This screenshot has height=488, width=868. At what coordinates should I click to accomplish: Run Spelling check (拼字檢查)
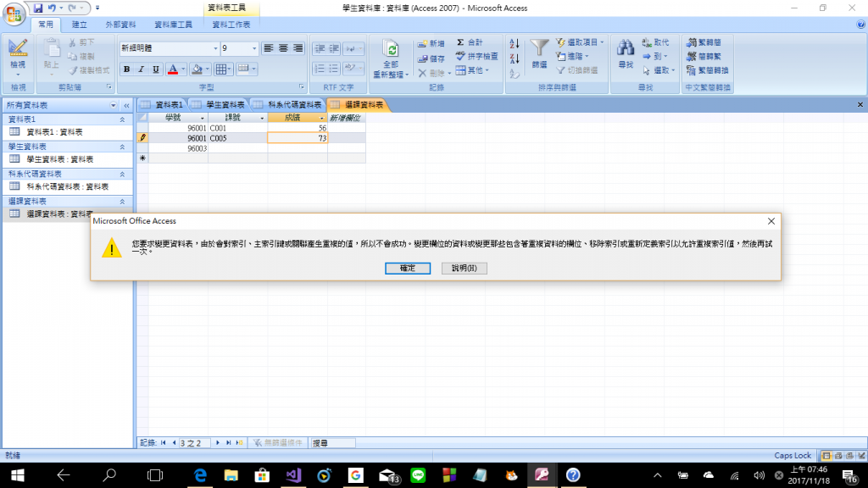pos(476,57)
